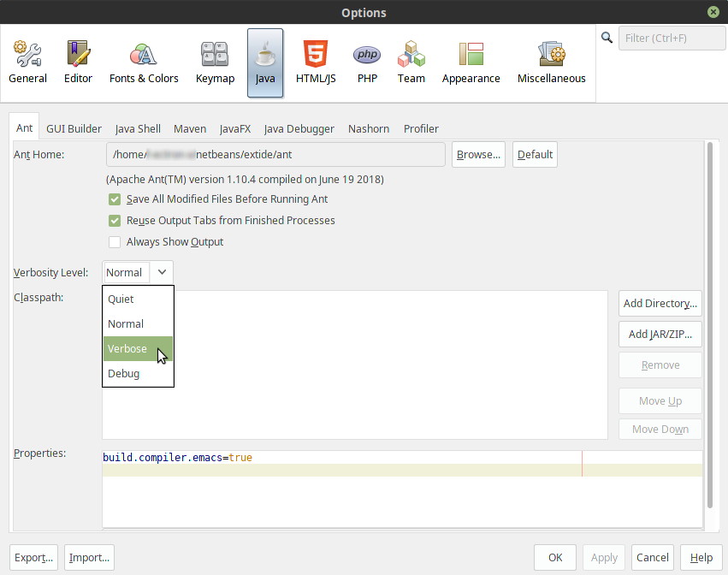Go to Appearance options
This screenshot has width=728, height=575.
click(471, 62)
